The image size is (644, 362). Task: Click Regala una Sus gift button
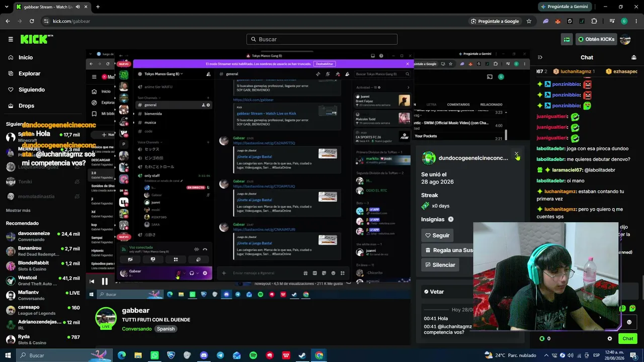(x=447, y=250)
